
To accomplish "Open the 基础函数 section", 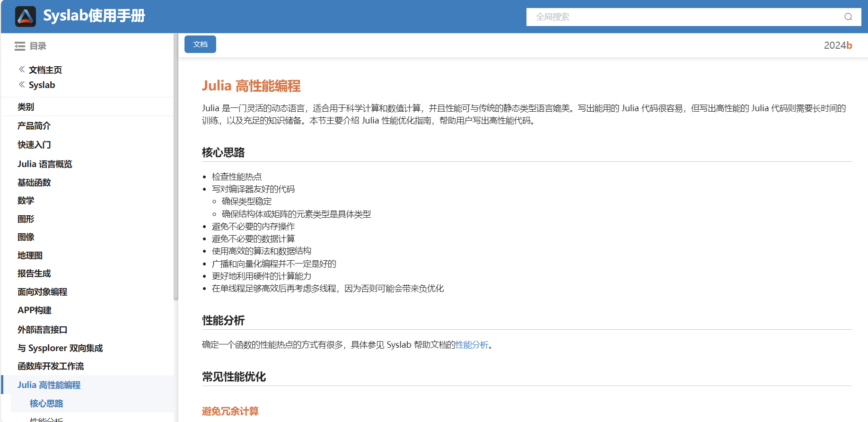I will 34,183.
